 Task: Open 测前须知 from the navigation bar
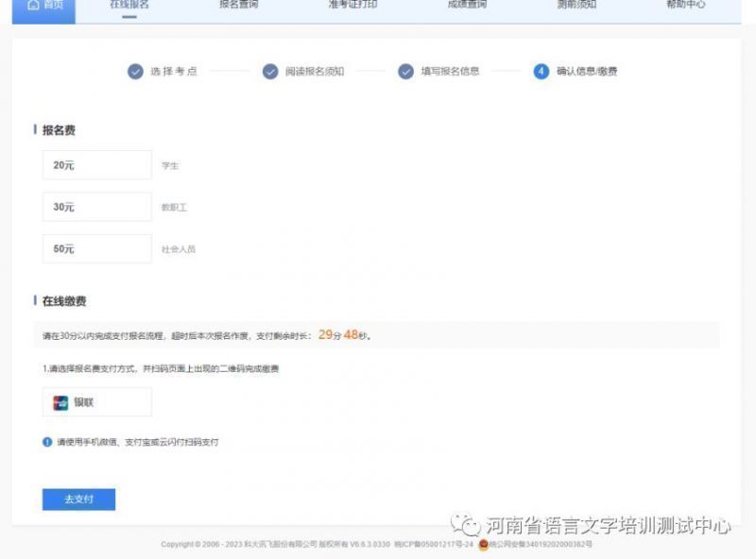click(579, 5)
